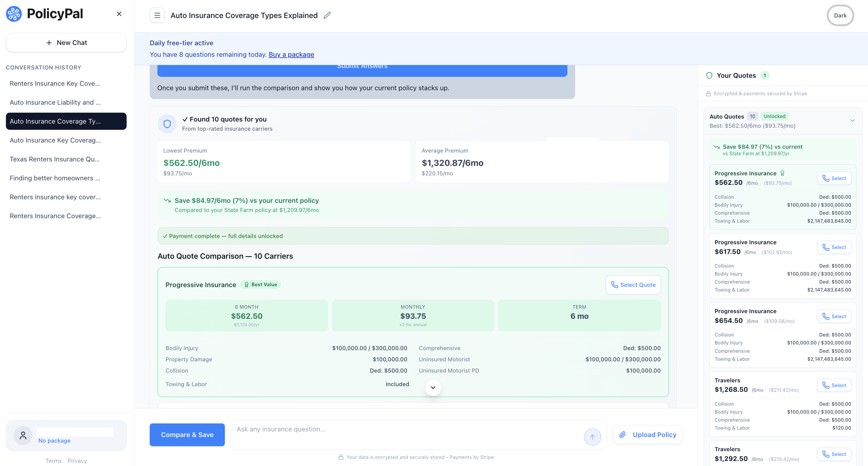Open Renters insurance key cover... conversation
This screenshot has width=868, height=466.
point(66,197)
